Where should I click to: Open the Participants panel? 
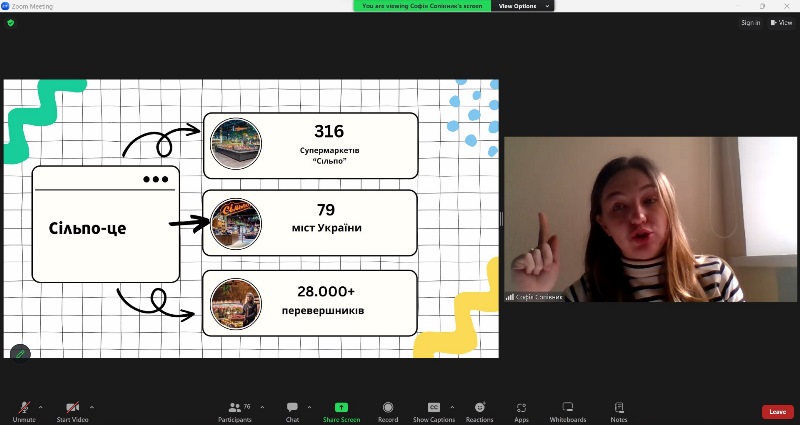pyautogui.click(x=235, y=412)
